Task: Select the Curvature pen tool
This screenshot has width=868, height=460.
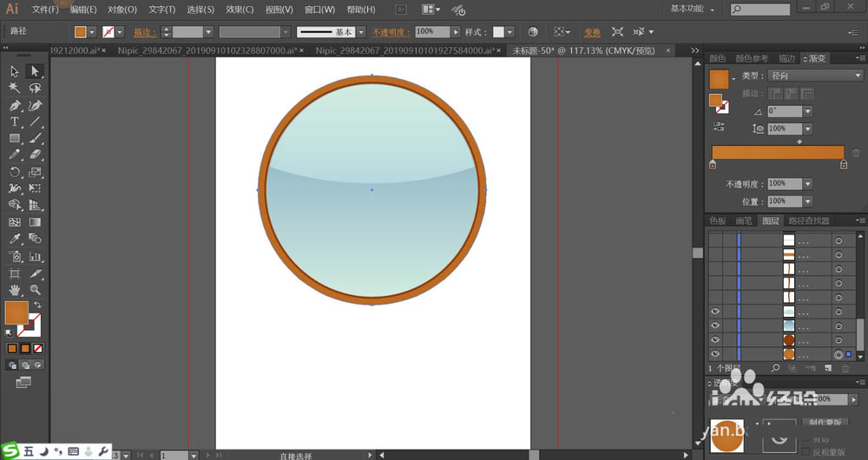Action: pos(35,105)
